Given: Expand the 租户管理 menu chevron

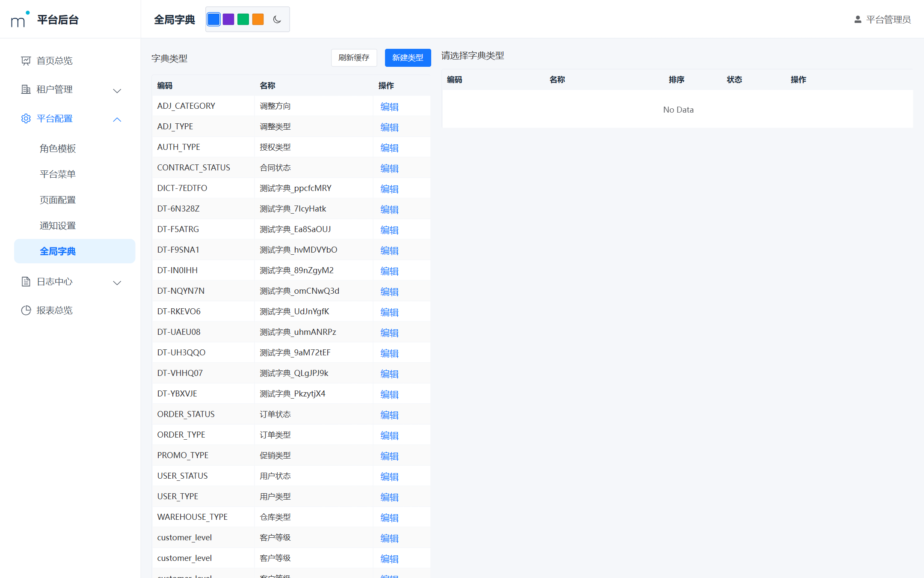Looking at the screenshot, I should tap(117, 90).
